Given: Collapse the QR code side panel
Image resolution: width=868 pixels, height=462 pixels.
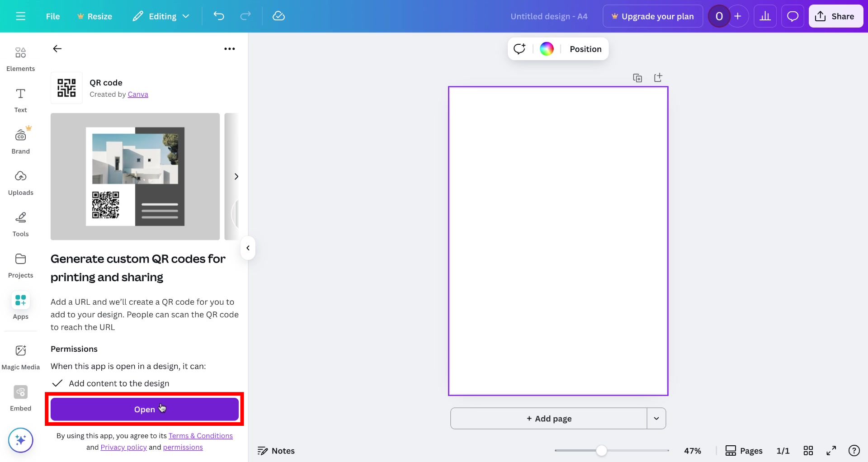Looking at the screenshot, I should coord(248,248).
